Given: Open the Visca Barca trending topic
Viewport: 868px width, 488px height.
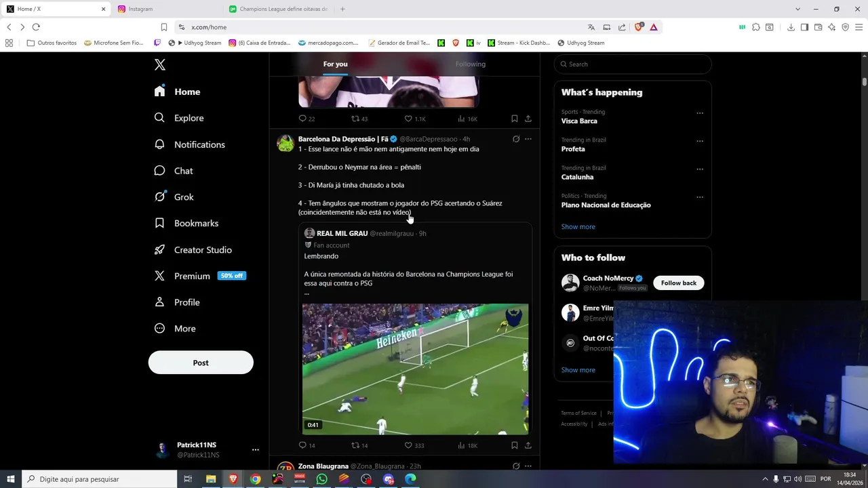Looking at the screenshot, I should click(x=579, y=121).
